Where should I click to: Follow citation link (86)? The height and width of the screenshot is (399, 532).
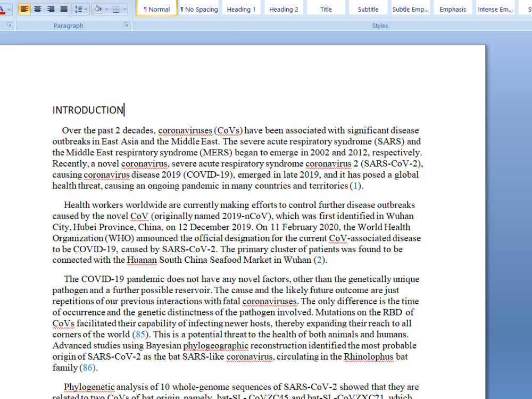point(88,368)
